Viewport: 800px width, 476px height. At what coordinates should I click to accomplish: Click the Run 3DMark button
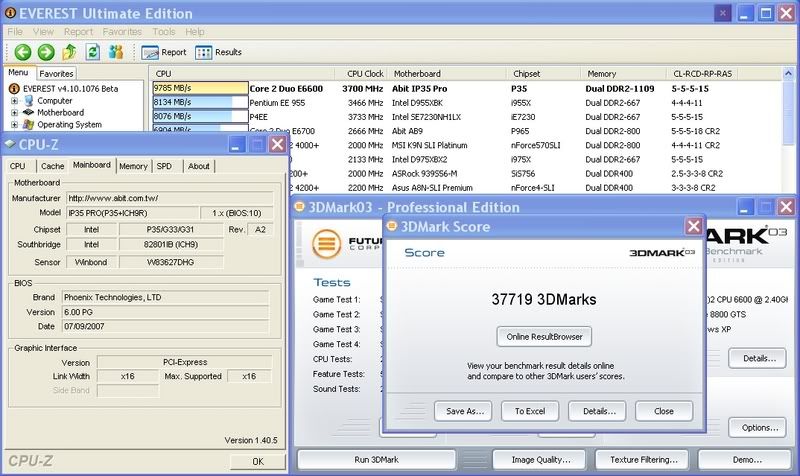tap(377, 460)
